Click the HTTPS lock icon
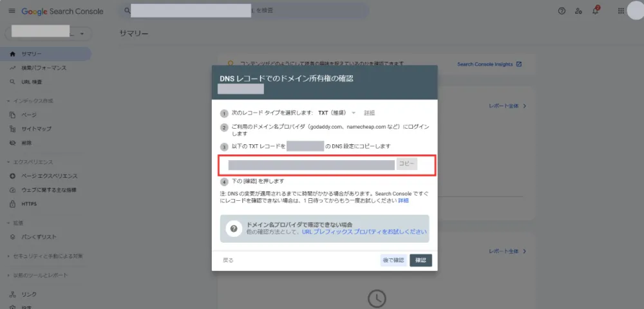 click(x=12, y=204)
